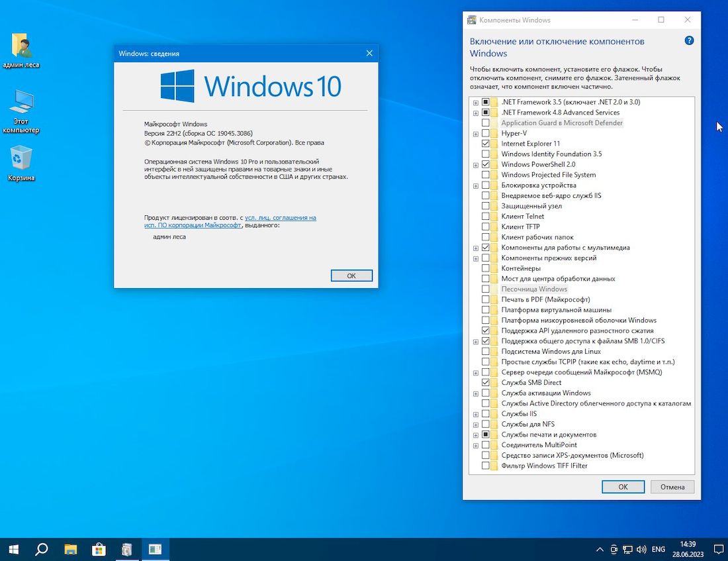Enable the Hyper-V checkbox
This screenshot has width=728, height=561.
point(485,133)
